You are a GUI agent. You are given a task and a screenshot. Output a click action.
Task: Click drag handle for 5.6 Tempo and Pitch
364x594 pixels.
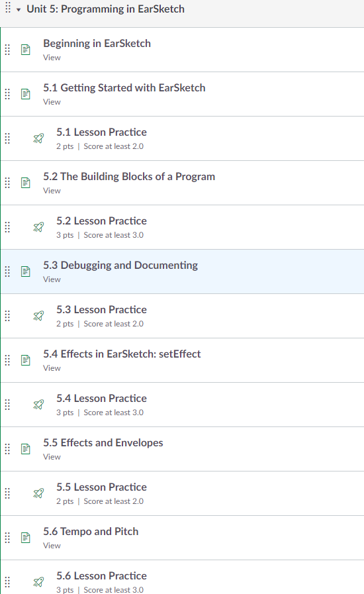(7, 538)
